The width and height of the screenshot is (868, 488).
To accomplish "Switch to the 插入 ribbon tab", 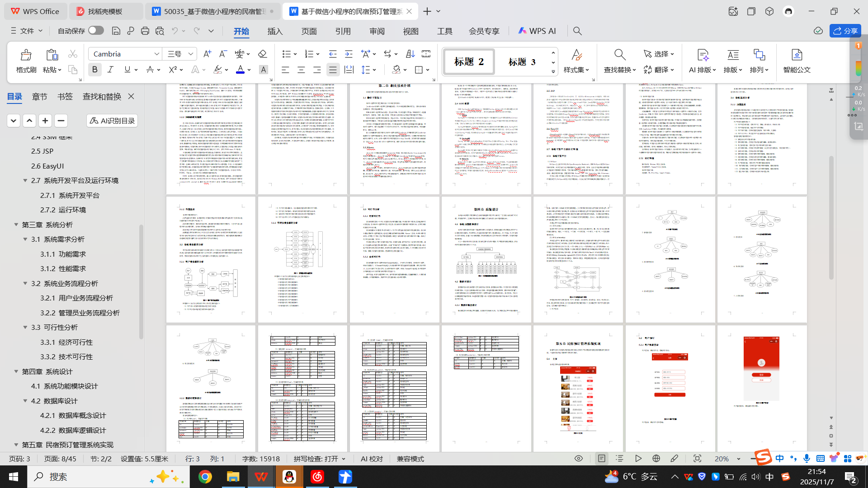I will coord(275,31).
